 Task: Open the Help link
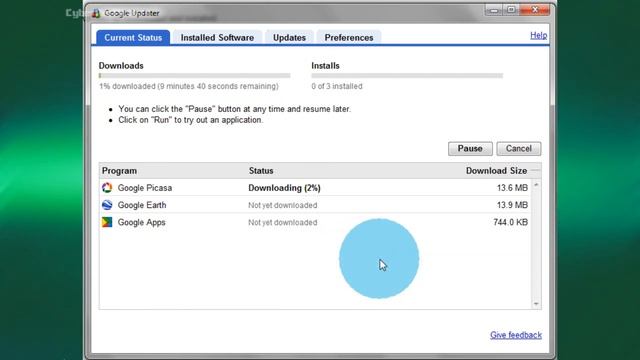(x=538, y=36)
